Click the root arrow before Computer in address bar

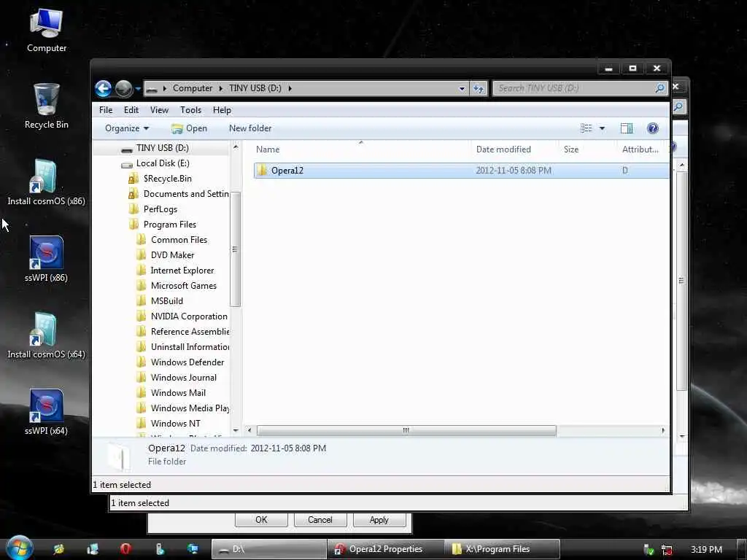(164, 88)
